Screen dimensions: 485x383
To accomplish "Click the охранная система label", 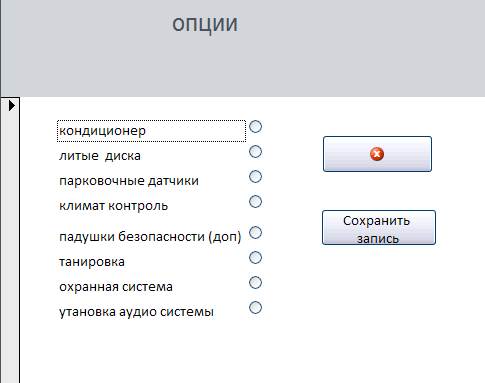I will (116, 287).
